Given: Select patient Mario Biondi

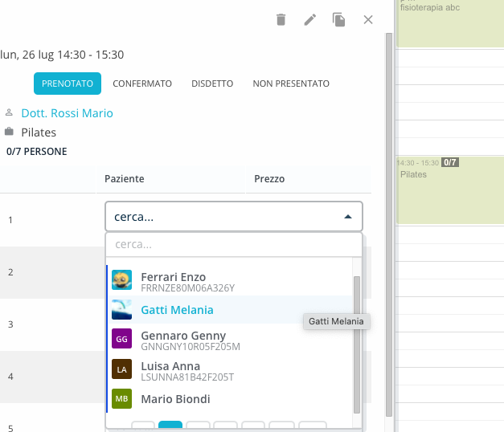Looking at the screenshot, I should [230, 399].
